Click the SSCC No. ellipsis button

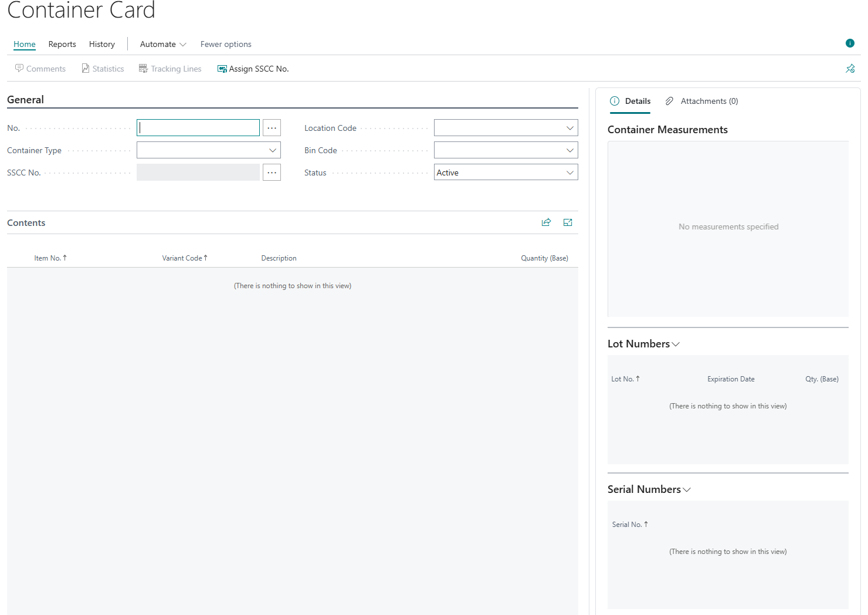tap(272, 173)
